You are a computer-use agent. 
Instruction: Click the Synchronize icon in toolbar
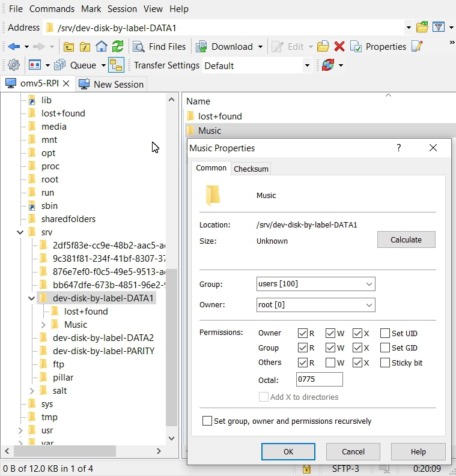pyautogui.click(x=327, y=65)
